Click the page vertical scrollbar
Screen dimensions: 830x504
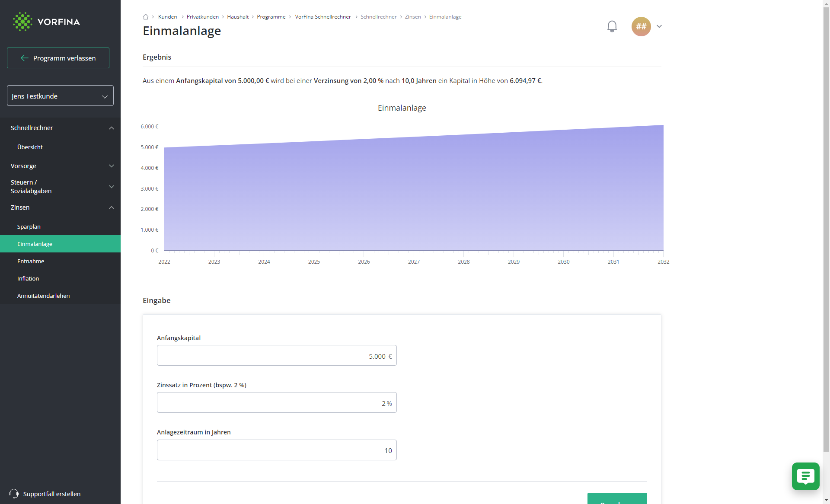coord(826,229)
